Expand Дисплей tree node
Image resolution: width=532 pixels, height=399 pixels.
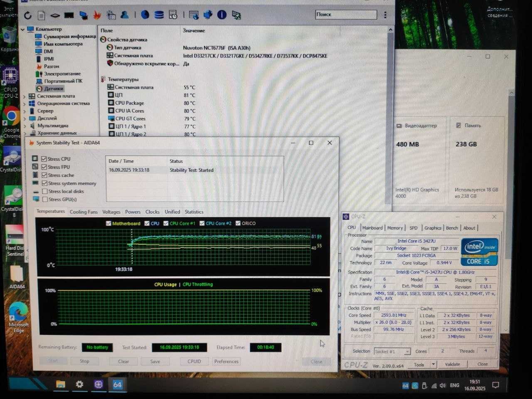25,118
